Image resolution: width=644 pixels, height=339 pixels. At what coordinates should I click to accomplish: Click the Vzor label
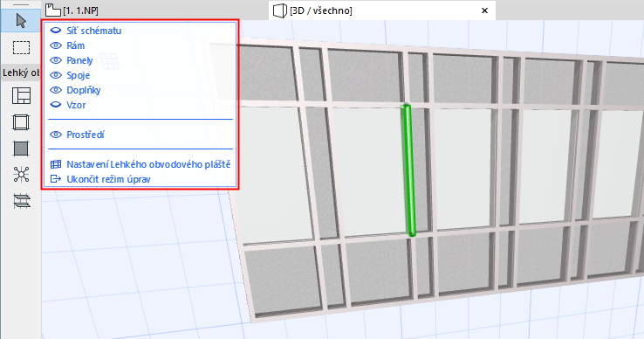tap(76, 105)
